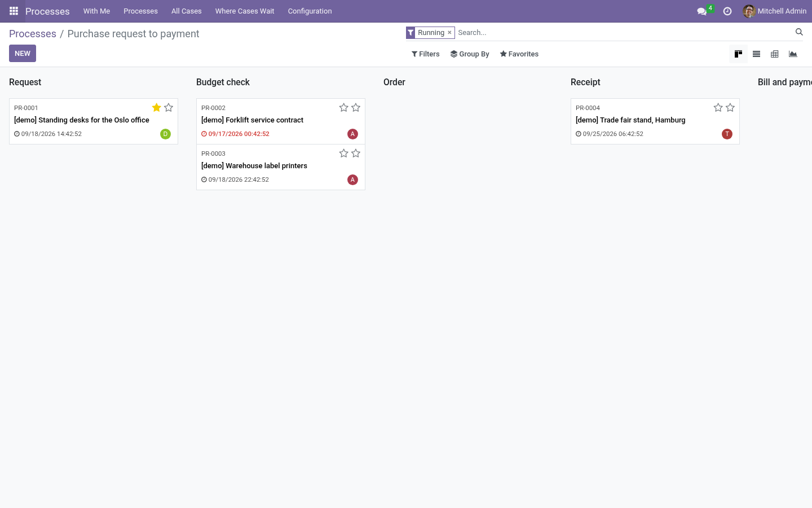Toggle first priority star on PR-0002
812x508 pixels.
pyautogui.click(x=343, y=107)
